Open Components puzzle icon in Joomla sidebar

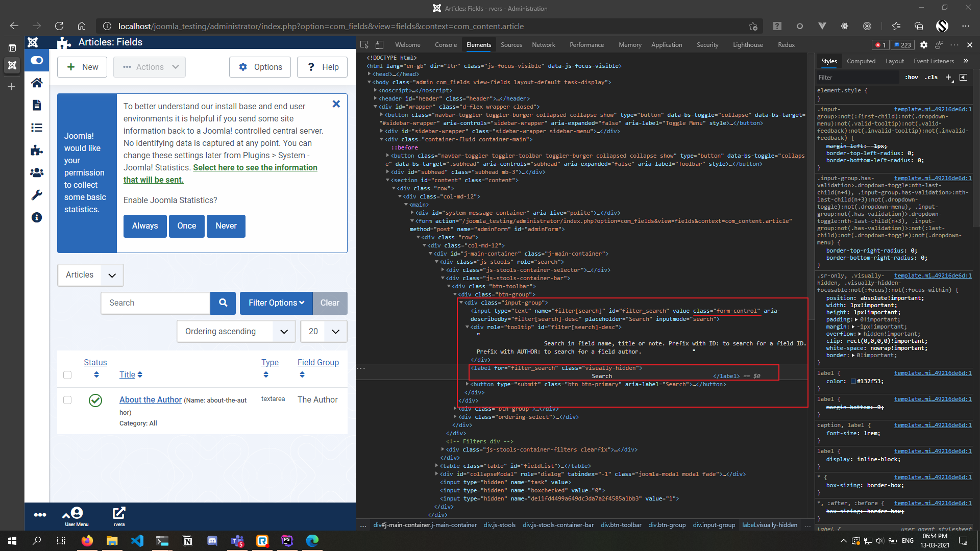point(37,150)
